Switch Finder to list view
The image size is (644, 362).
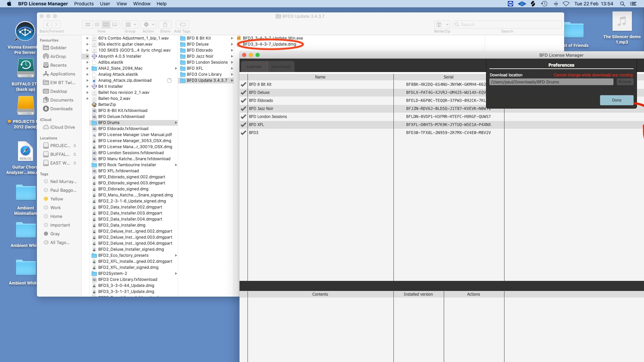click(97, 24)
